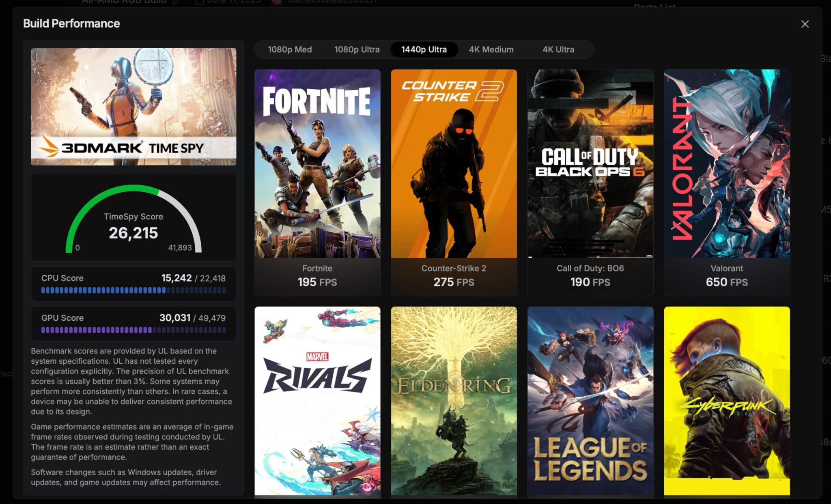Switch to 1080p Med tab
The width and height of the screenshot is (831, 504).
coord(290,49)
